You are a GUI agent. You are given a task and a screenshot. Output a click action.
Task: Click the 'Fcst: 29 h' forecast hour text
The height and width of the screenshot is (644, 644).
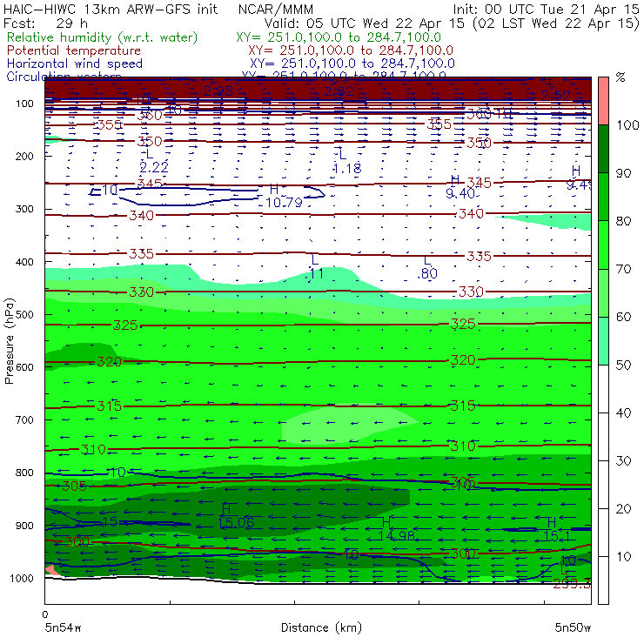coord(45,23)
